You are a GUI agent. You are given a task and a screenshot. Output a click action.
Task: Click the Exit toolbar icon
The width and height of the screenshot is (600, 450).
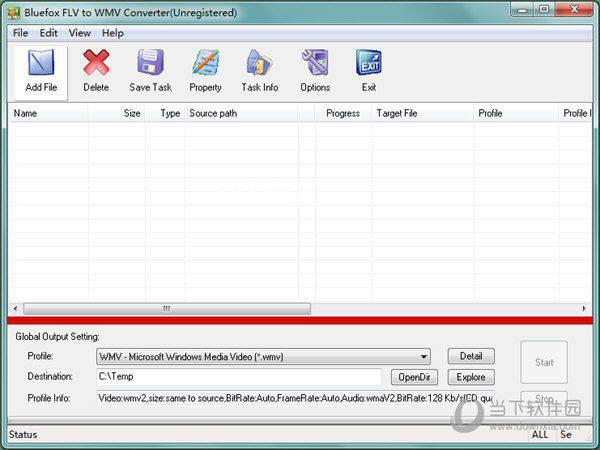[x=369, y=62]
